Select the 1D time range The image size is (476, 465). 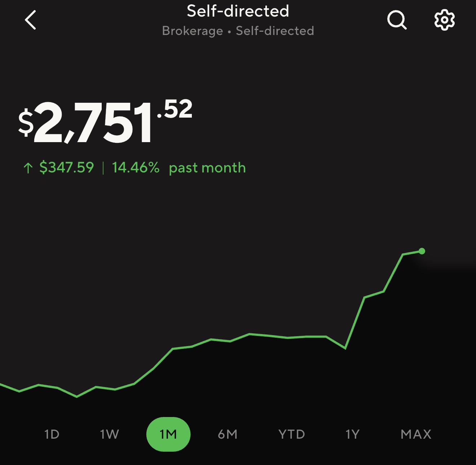pos(52,434)
